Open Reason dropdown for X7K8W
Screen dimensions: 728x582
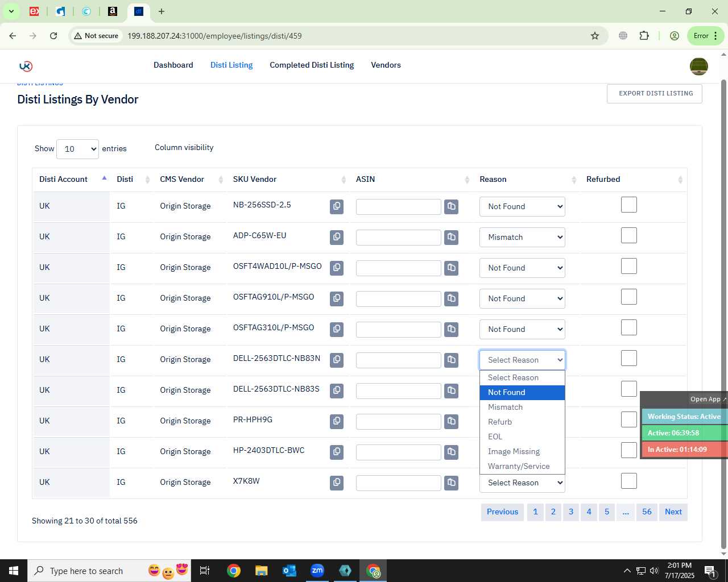coord(522,483)
